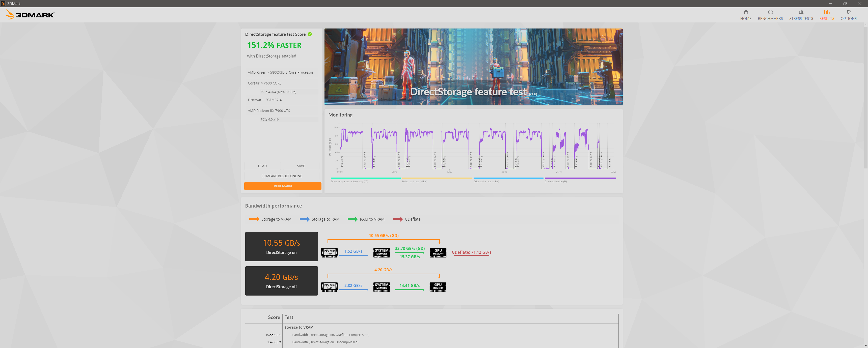
Task: Click 'AMD Ryzen 7 5800X3D 8-Core Processor'
Action: pos(280,72)
